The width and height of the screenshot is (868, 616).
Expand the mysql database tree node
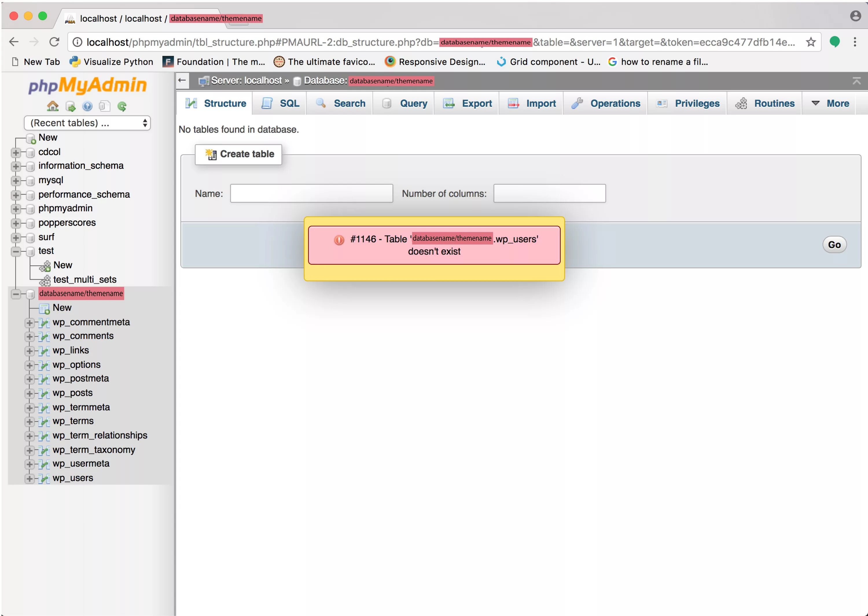(x=16, y=180)
